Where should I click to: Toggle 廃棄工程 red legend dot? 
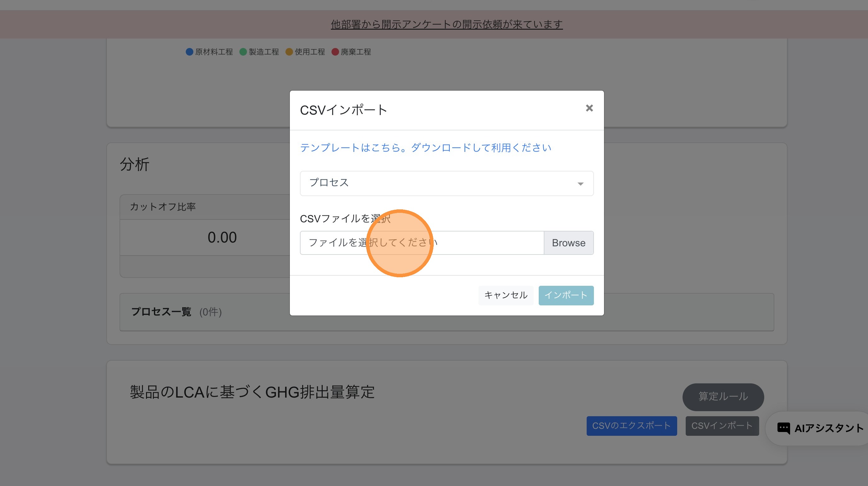click(335, 52)
